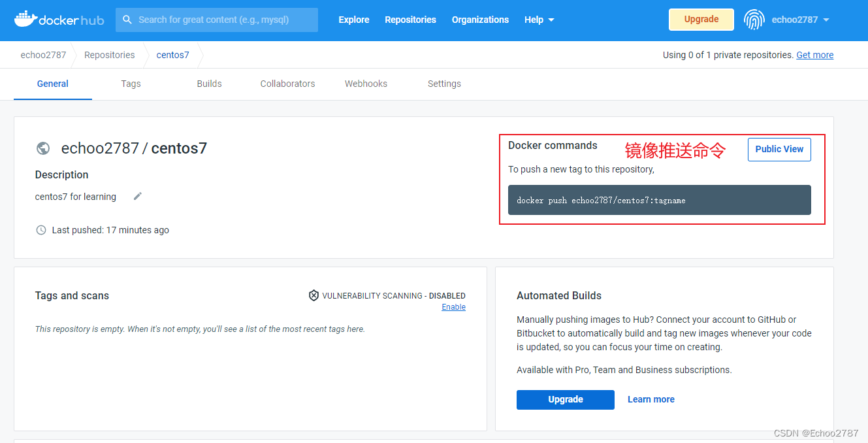This screenshot has width=868, height=443.
Task: Click centos7 breadcrumb link
Action: pos(172,55)
